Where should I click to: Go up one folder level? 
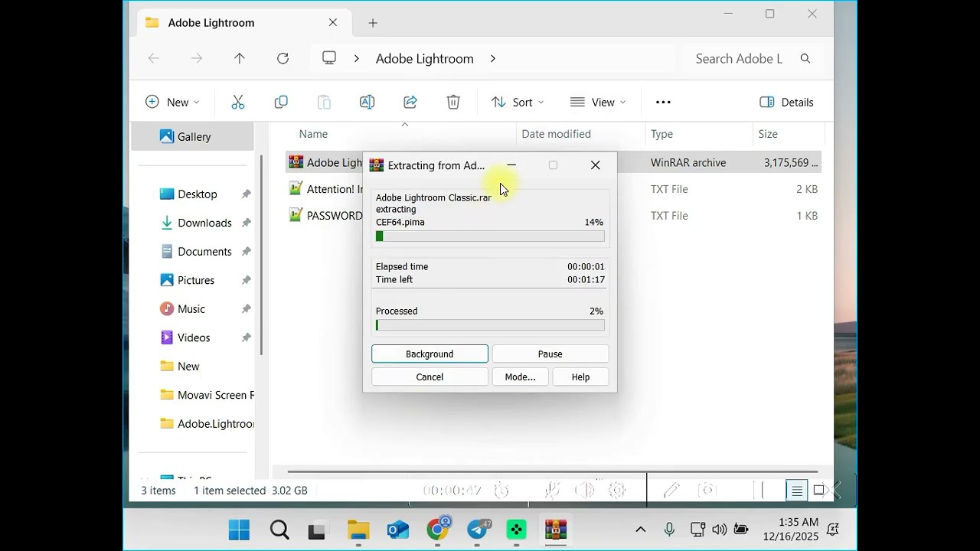tap(240, 58)
